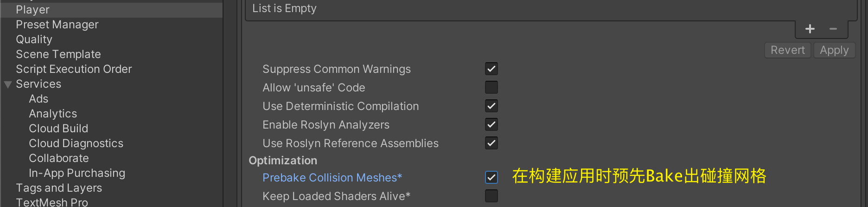Toggle Prebake Collision Meshes checkbox
868x207 pixels.
tap(491, 177)
